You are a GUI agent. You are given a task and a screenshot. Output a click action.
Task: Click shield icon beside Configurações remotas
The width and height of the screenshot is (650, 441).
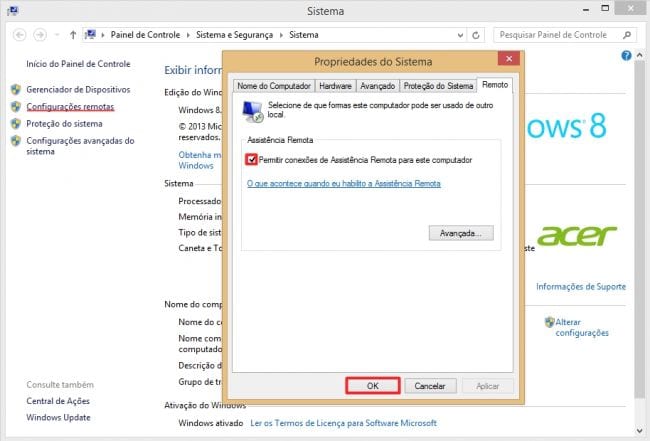point(16,107)
